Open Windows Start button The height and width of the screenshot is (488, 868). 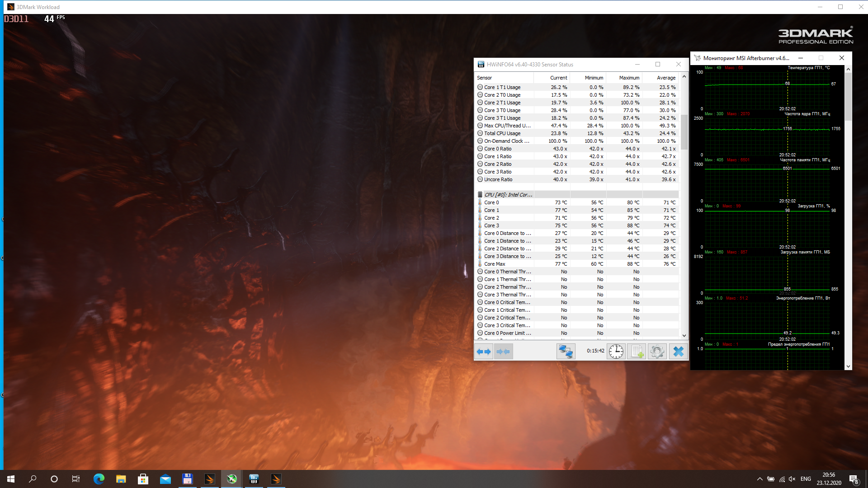point(11,479)
